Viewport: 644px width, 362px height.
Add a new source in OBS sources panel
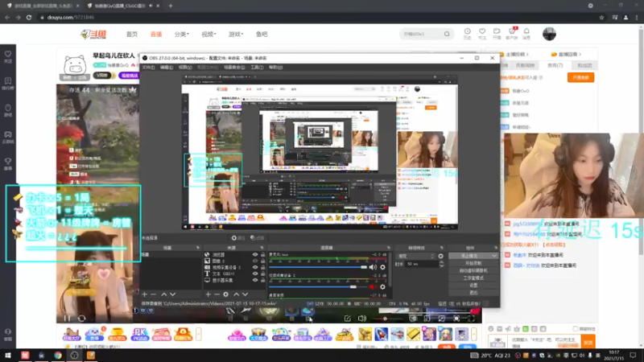(x=208, y=294)
